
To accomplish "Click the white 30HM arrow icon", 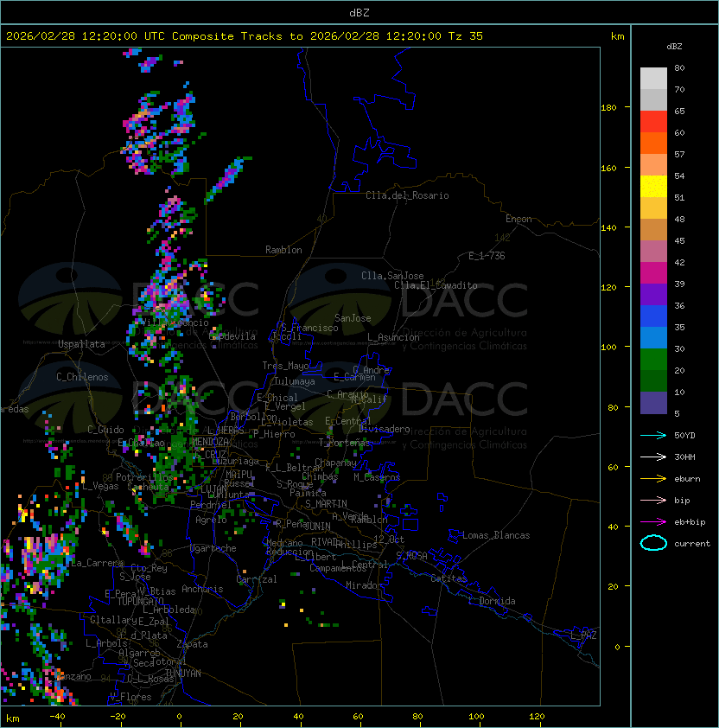I will point(653,457).
